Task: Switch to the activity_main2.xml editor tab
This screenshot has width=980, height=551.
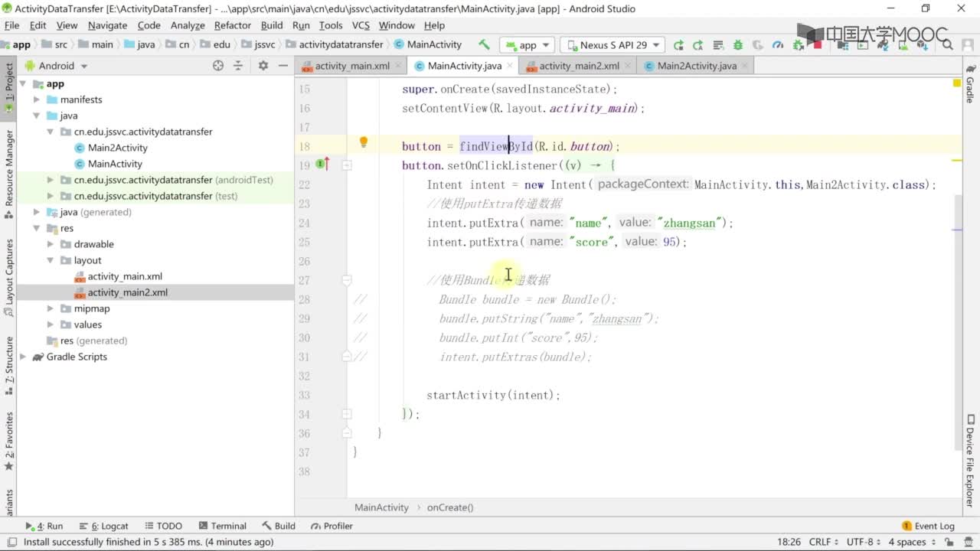Action: click(x=579, y=66)
